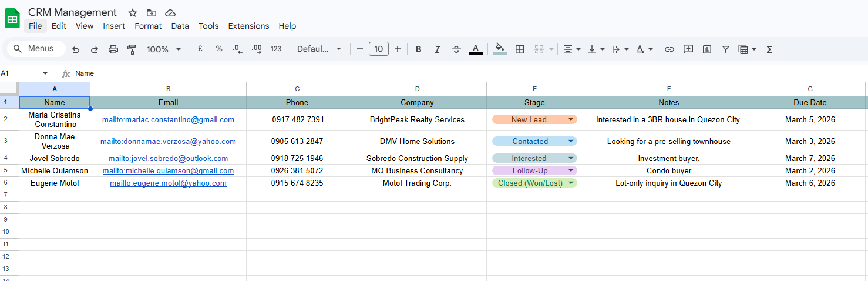Select the BrightPeak Realty Services cell
This screenshot has width=868, height=281.
[417, 119]
